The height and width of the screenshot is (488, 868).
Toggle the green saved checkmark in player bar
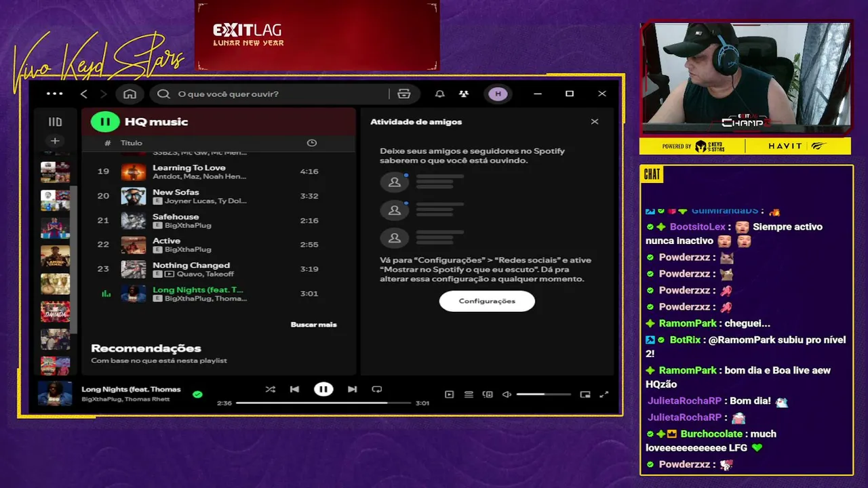[197, 394]
